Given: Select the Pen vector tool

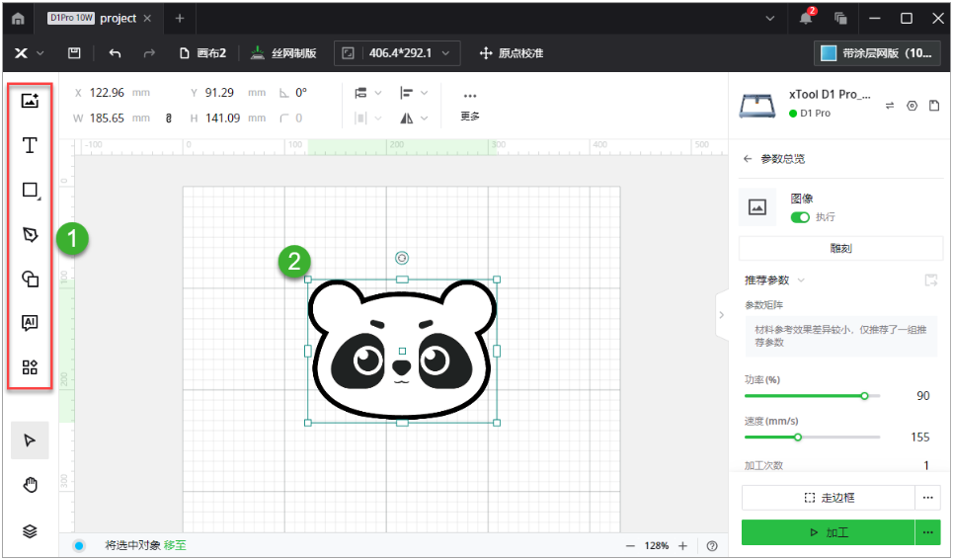Looking at the screenshot, I should click(x=30, y=234).
